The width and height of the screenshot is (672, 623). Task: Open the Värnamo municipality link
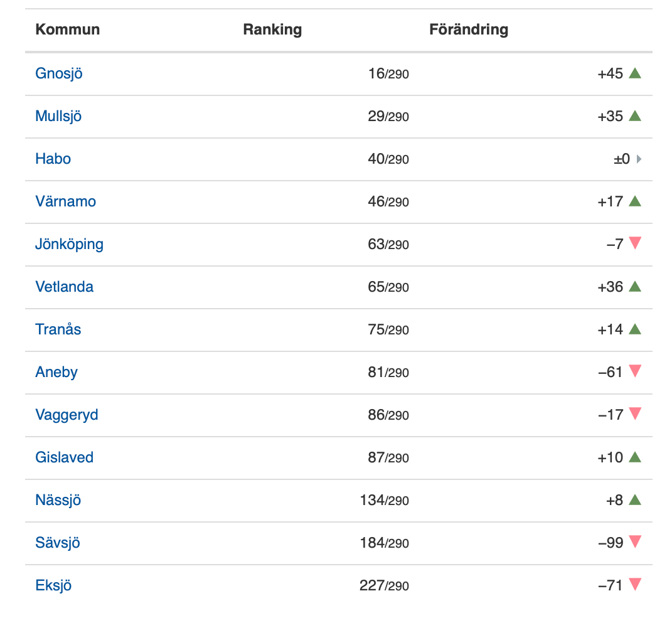[65, 201]
